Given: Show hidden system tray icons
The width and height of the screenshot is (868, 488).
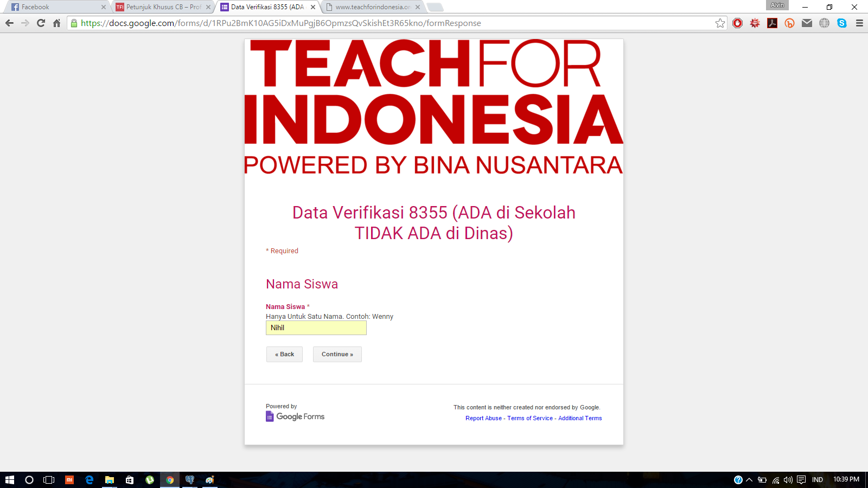Looking at the screenshot, I should coord(749,480).
